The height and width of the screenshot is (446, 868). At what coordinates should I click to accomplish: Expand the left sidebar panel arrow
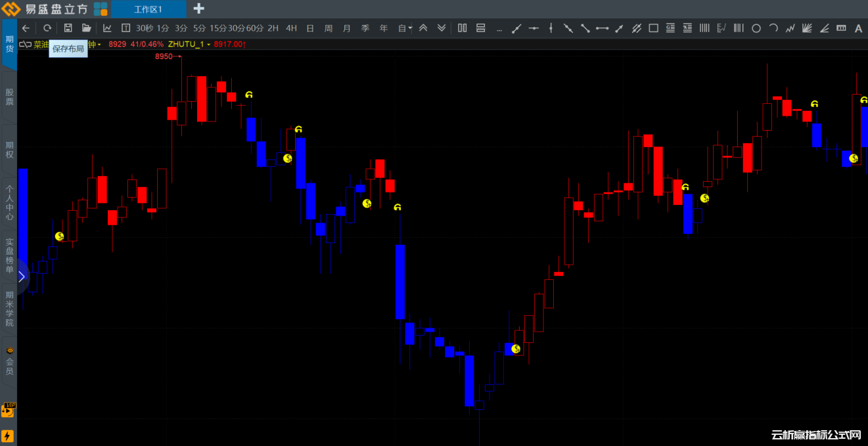point(21,277)
